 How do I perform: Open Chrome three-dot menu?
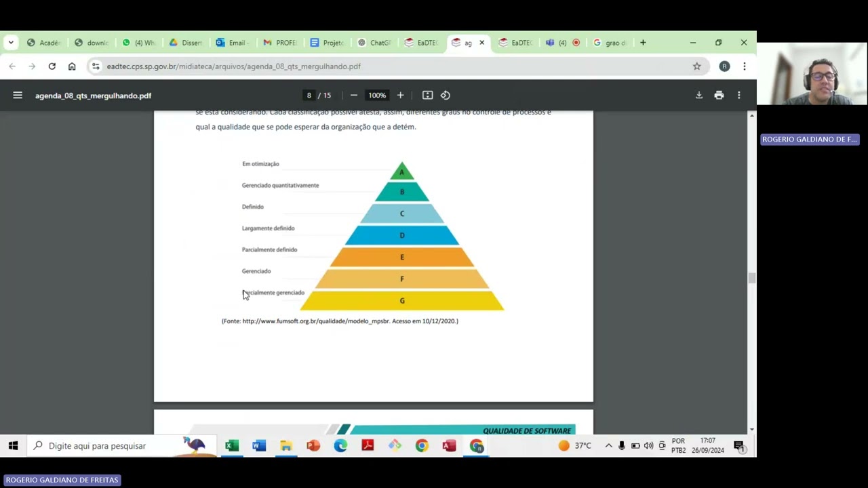tap(744, 66)
